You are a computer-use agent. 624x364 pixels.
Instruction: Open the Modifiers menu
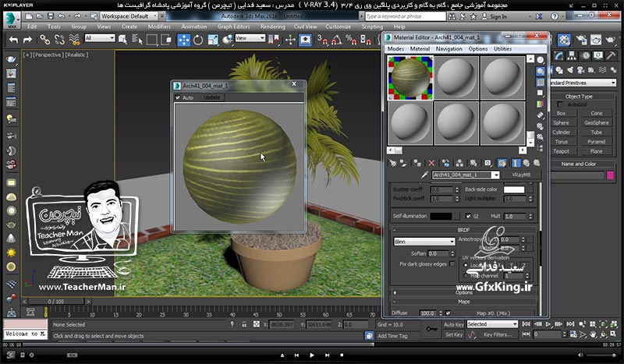(x=159, y=27)
